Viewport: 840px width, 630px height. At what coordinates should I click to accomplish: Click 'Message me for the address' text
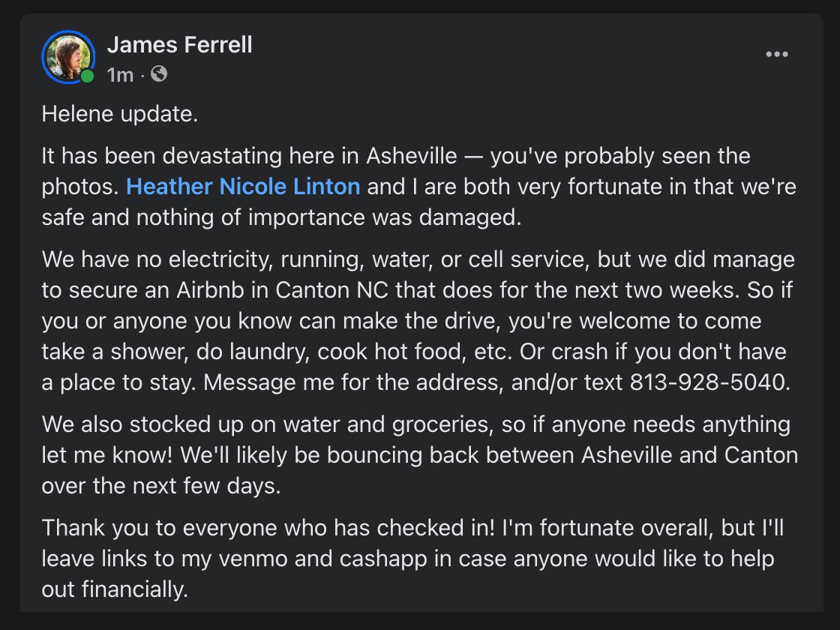(x=353, y=382)
